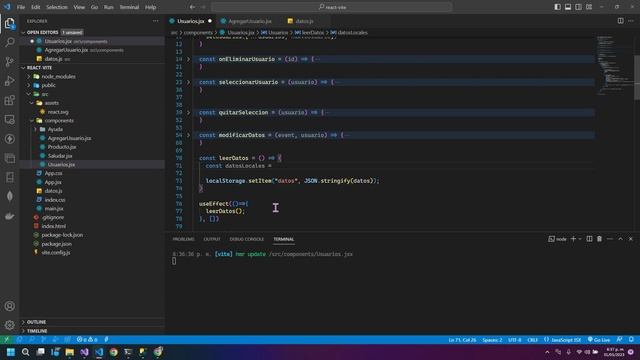Click the editor minimap

click(614, 65)
